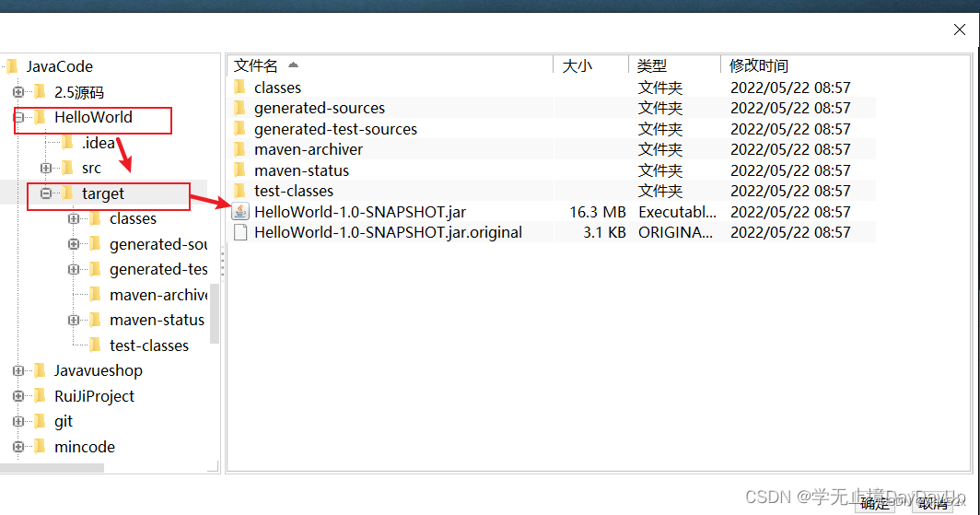Click the Executabl... type cell
The width and height of the screenshot is (980, 515).
[x=678, y=212]
